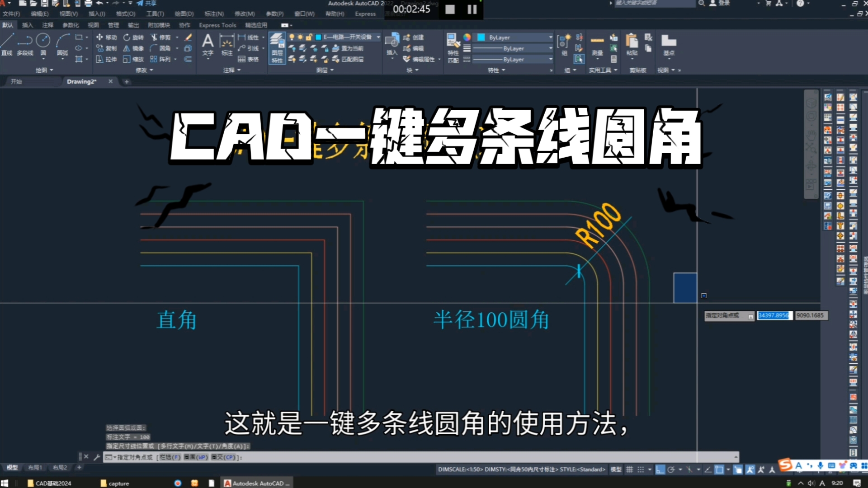The image size is (868, 488).
Task: Activate the Move (移动) tool
Action: pyautogui.click(x=107, y=38)
